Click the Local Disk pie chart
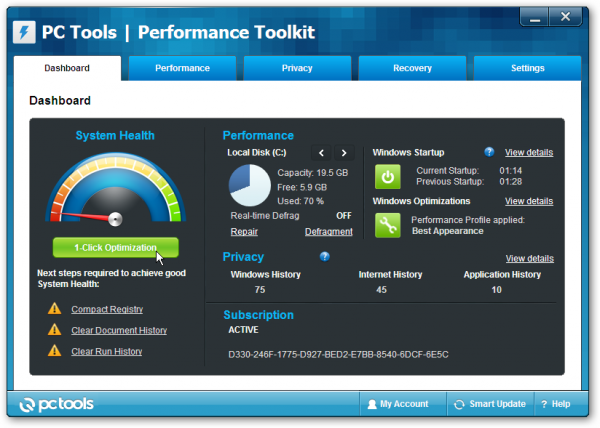This screenshot has height=428, width=600. click(249, 186)
